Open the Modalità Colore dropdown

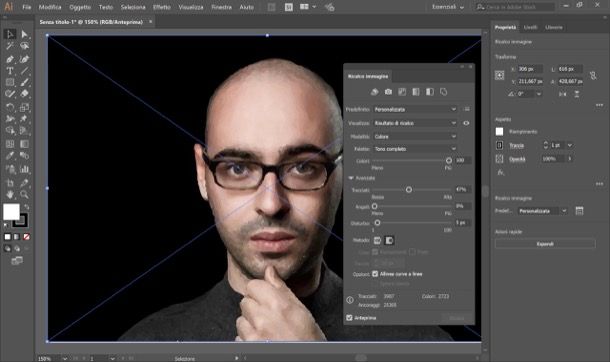point(415,136)
